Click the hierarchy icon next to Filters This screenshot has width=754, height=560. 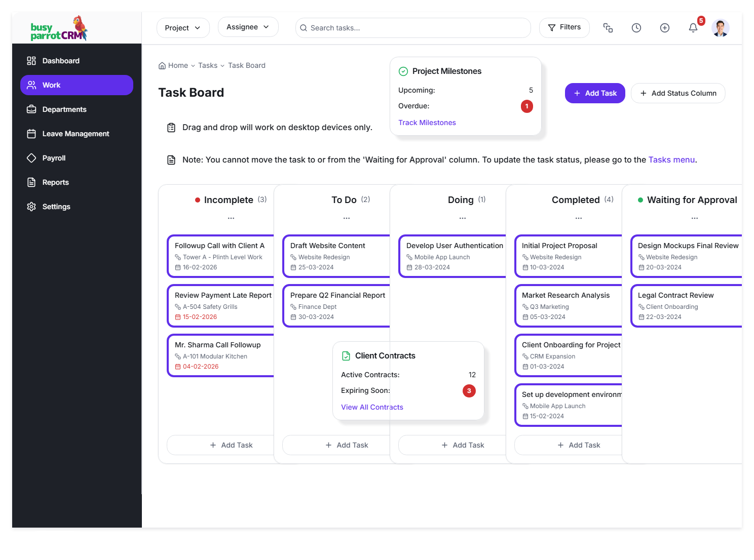click(x=608, y=28)
